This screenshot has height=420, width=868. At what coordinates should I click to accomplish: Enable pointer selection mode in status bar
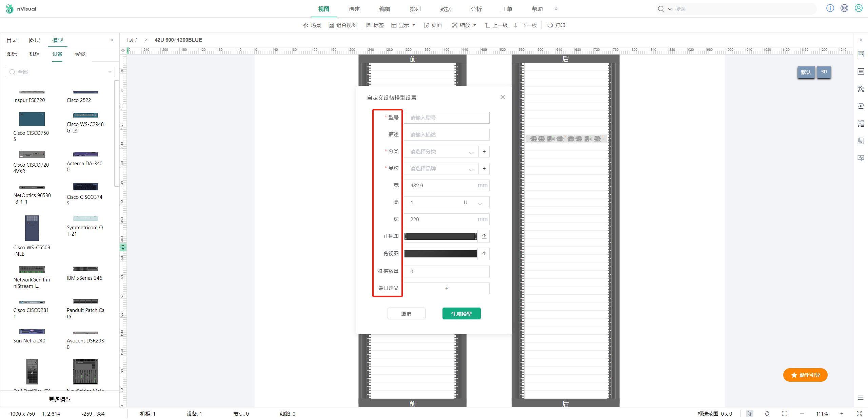(x=749, y=414)
